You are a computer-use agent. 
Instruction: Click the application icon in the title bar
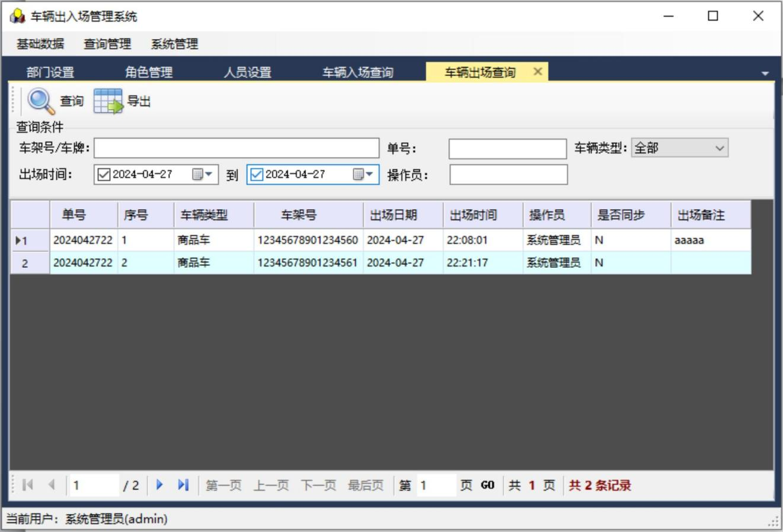[x=17, y=16]
